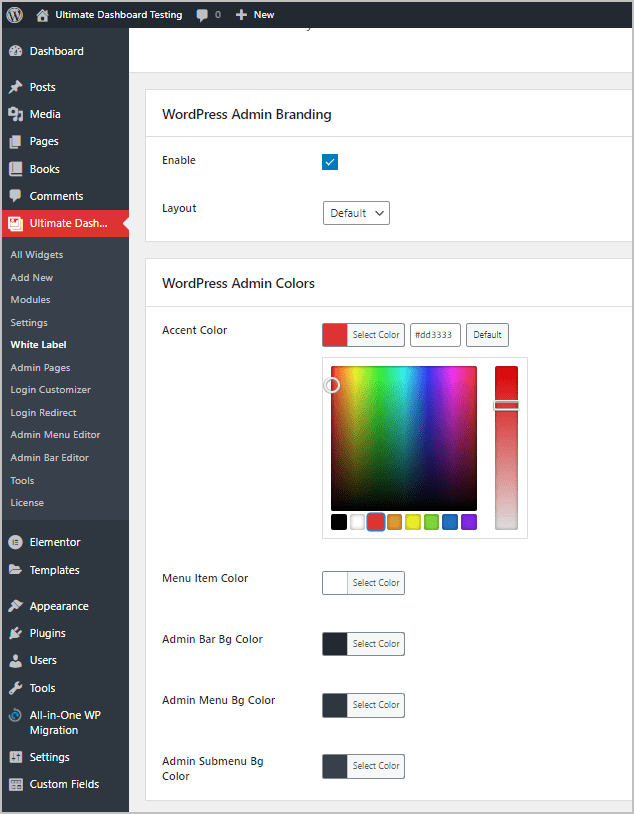This screenshot has height=814, width=634.
Task: Go to Modules submenu link
Action: tap(30, 300)
